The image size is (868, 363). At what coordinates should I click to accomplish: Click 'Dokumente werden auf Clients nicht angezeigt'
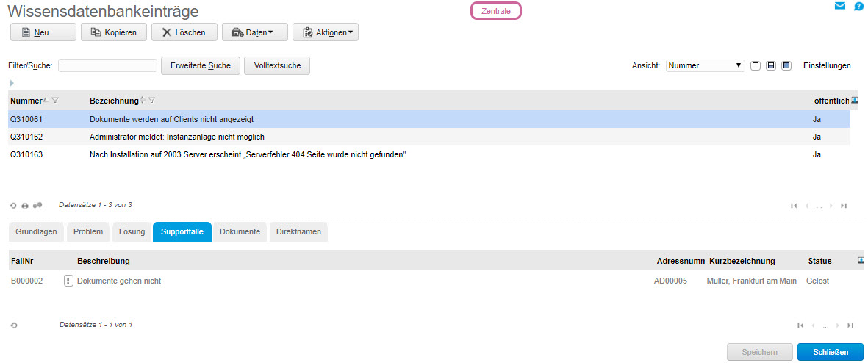pos(171,119)
